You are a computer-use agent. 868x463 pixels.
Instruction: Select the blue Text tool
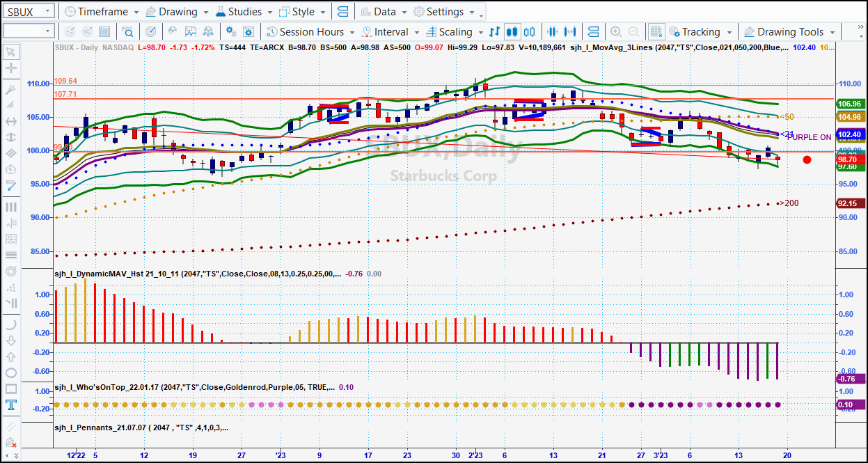point(11,405)
